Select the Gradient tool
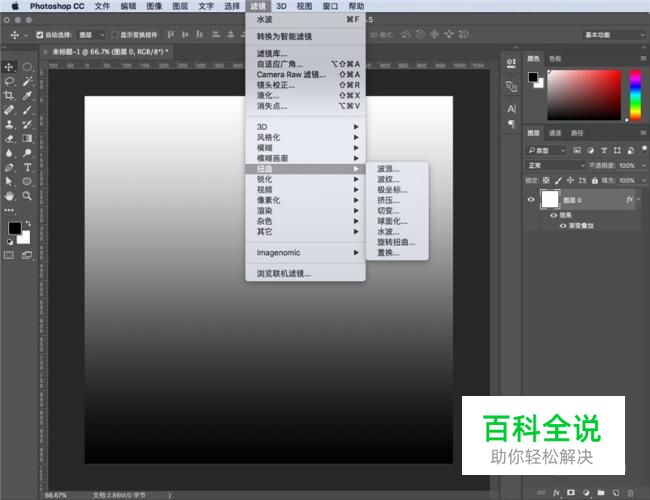 pyautogui.click(x=27, y=138)
